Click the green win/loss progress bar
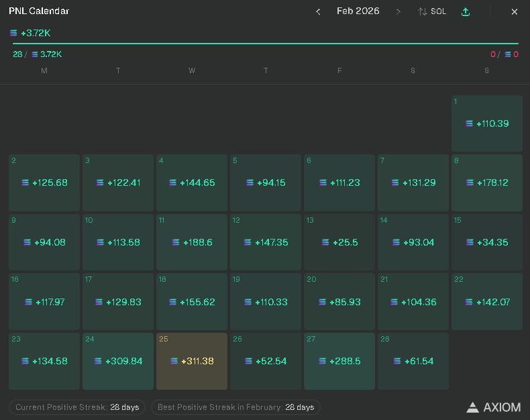The width and height of the screenshot is (530, 420). (x=266, y=44)
